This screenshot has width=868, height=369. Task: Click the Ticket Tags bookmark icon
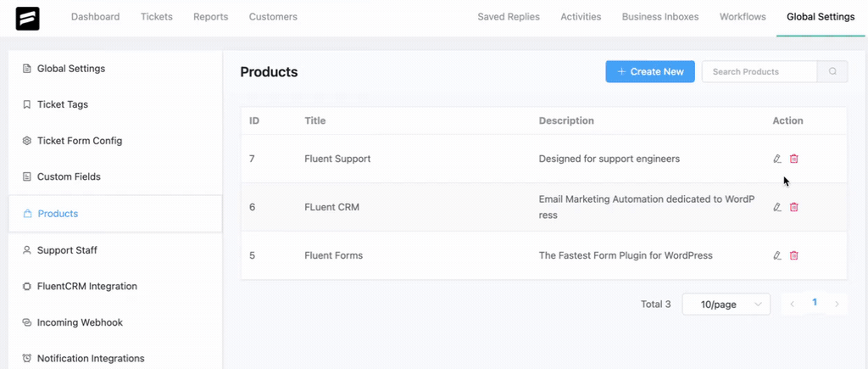pyautogui.click(x=26, y=104)
